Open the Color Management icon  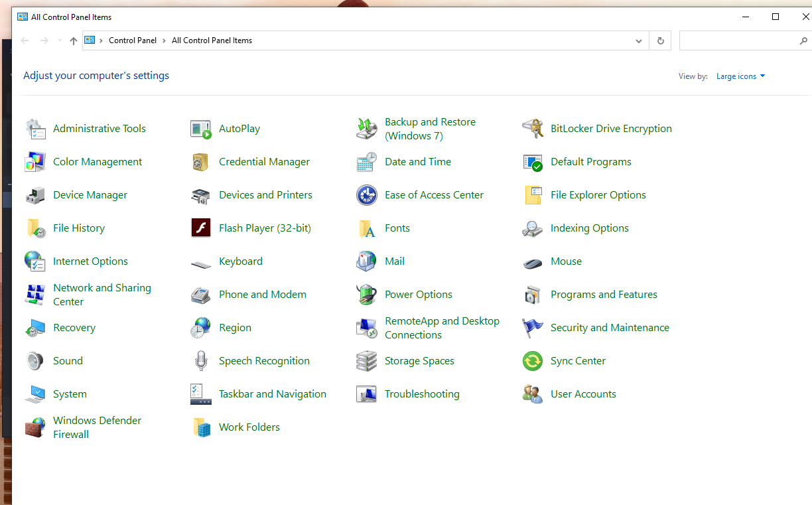coord(35,162)
